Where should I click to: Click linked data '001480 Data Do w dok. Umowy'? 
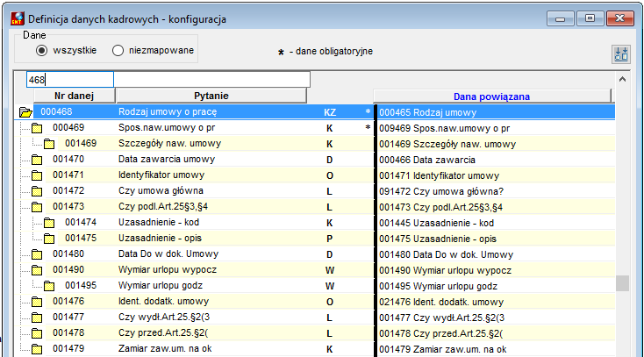[446, 254]
